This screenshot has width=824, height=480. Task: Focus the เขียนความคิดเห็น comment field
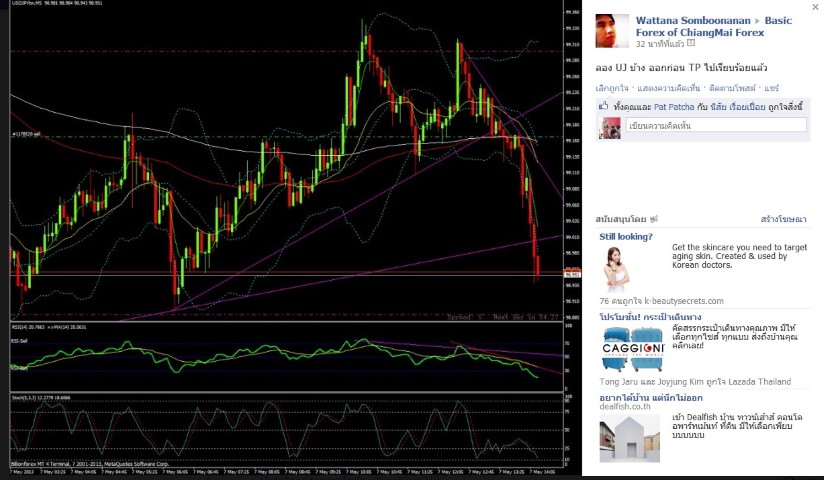pyautogui.click(x=716, y=125)
